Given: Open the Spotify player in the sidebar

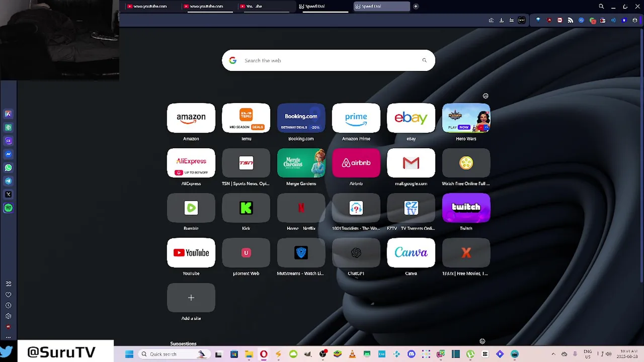Looking at the screenshot, I should [x=8, y=208].
